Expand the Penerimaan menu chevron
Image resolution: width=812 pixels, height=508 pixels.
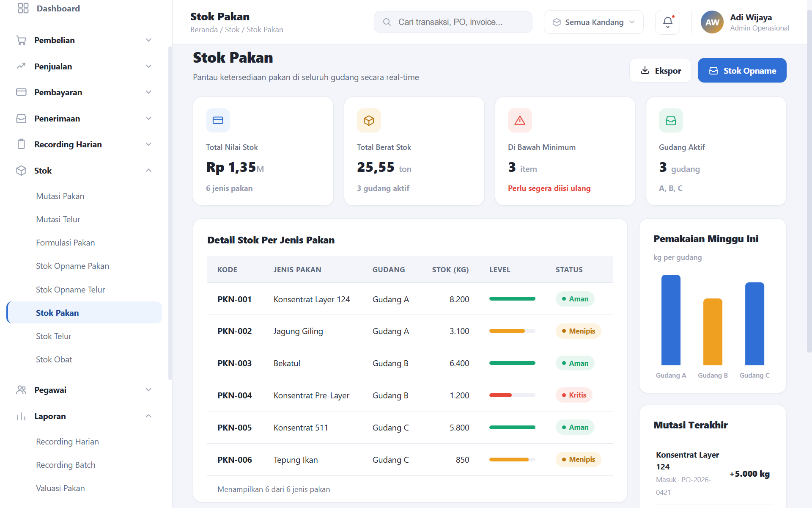(148, 119)
